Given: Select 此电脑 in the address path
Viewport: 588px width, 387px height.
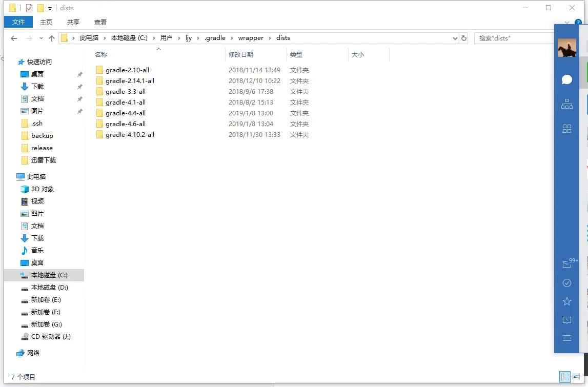Looking at the screenshot, I should click(89, 38).
